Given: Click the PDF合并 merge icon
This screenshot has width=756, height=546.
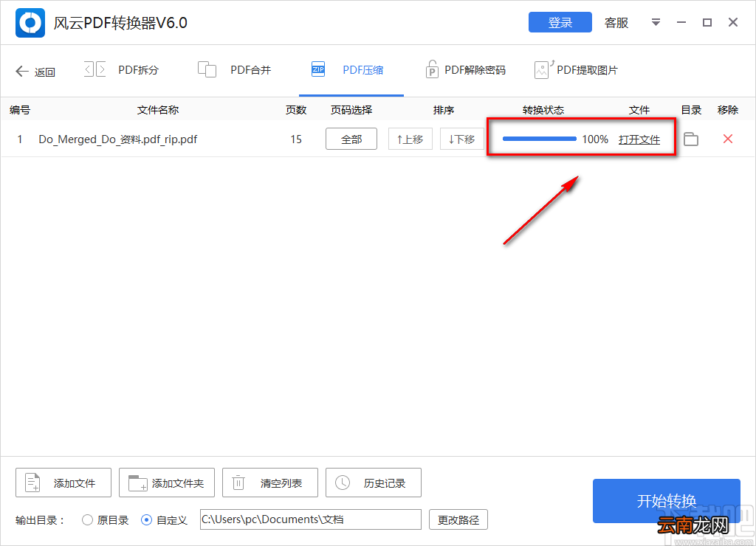Looking at the screenshot, I should [x=207, y=69].
